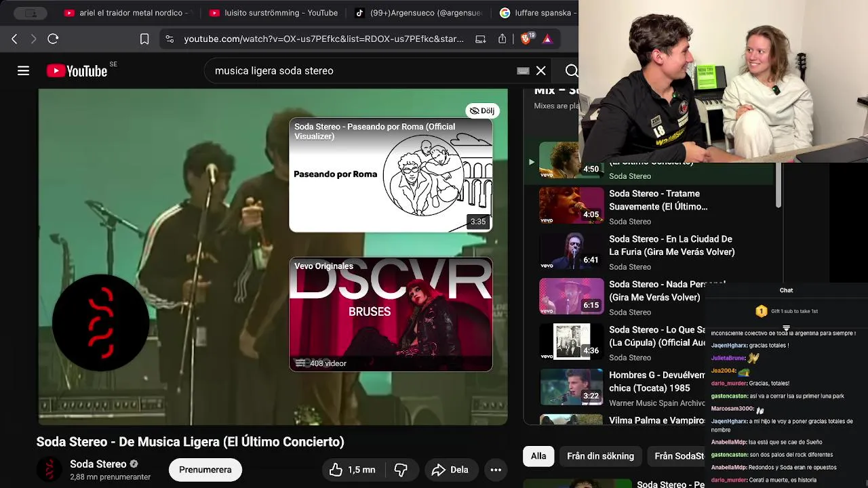Image resolution: width=868 pixels, height=488 pixels.
Task: Clear the search text with X
Action: 541,70
